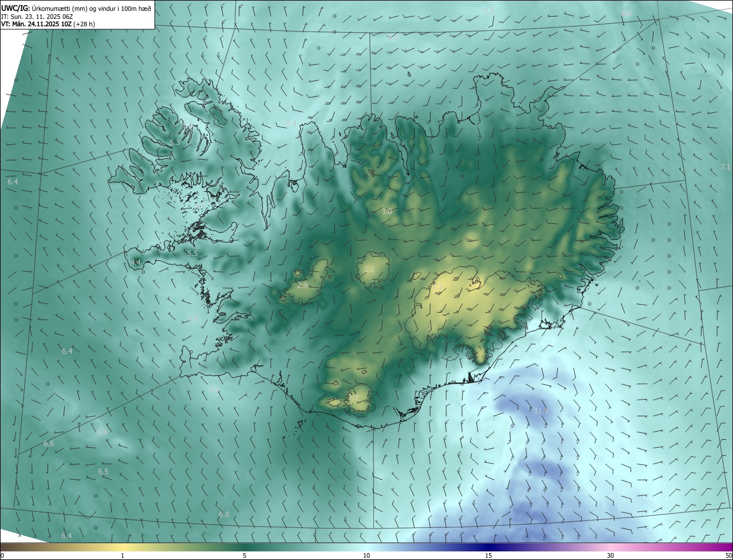The height and width of the screenshot is (560, 733).
Task: Click the 9.3 value at the map top
Action: [x=488, y=11]
